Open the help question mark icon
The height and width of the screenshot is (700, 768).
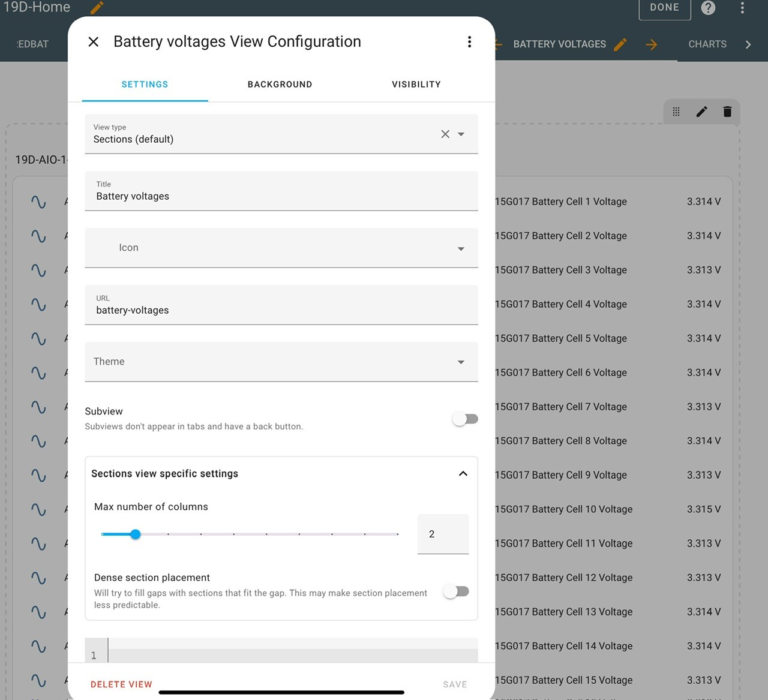click(x=708, y=8)
